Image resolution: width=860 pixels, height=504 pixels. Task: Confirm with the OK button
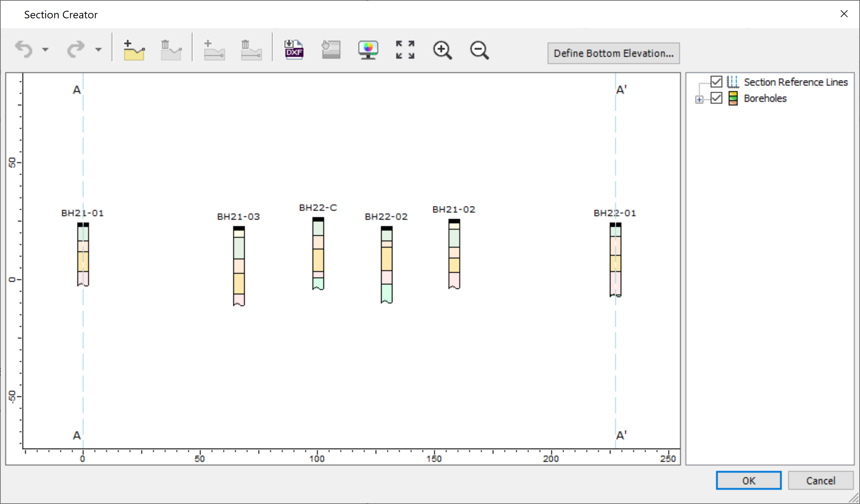749,481
